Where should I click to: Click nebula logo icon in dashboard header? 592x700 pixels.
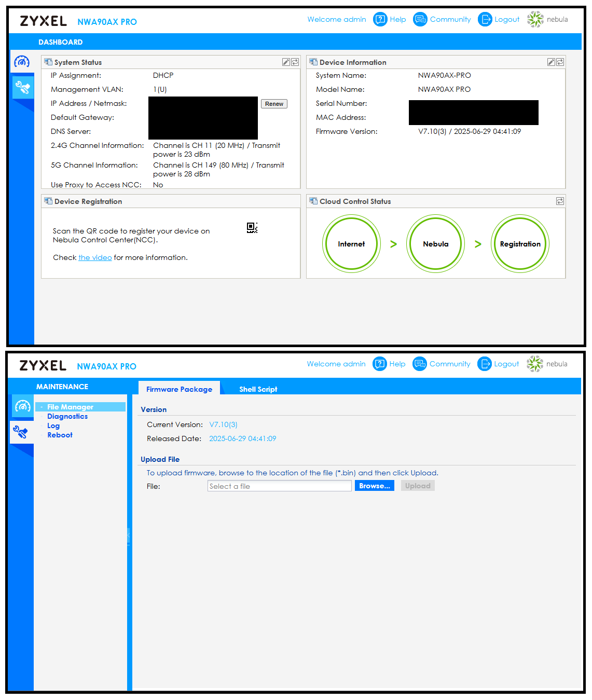pos(535,19)
